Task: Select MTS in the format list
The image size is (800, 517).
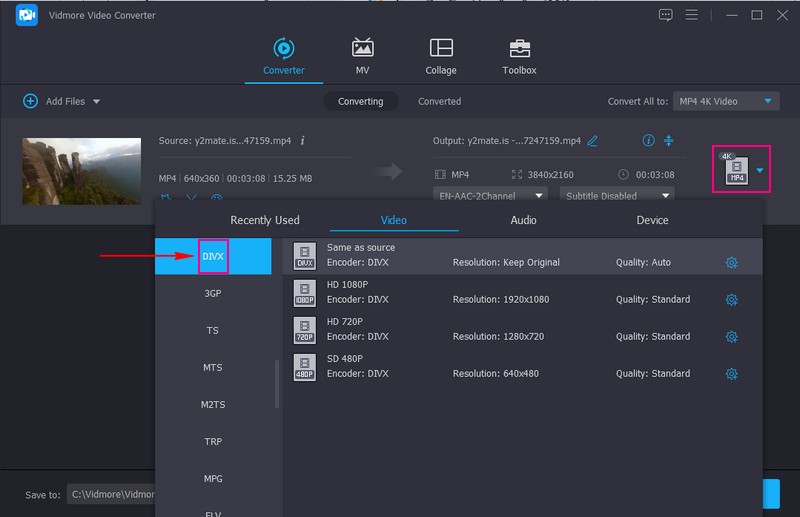Action: (x=213, y=368)
